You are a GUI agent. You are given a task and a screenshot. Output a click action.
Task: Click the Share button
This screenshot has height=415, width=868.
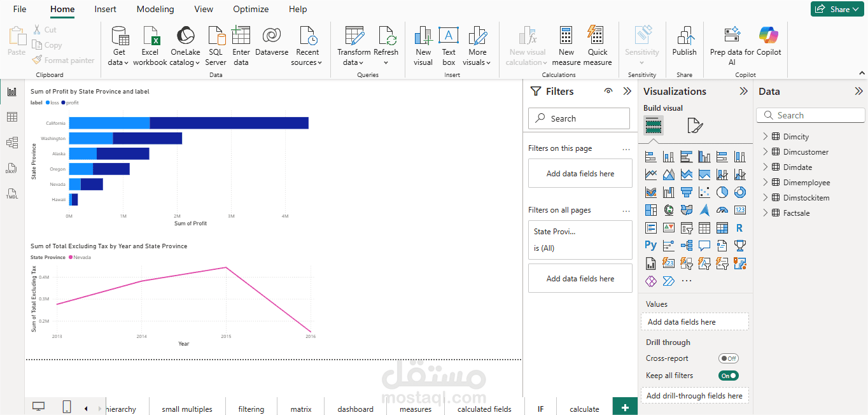pos(837,9)
